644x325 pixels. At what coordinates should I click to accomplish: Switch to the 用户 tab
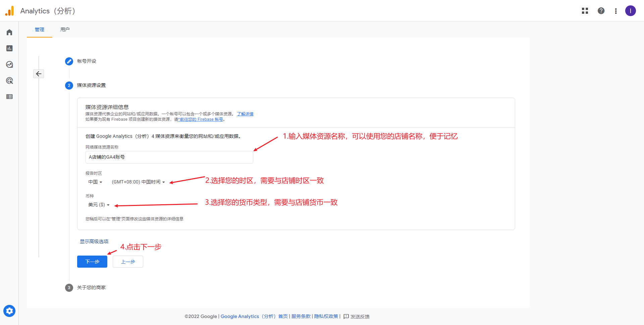point(65,30)
